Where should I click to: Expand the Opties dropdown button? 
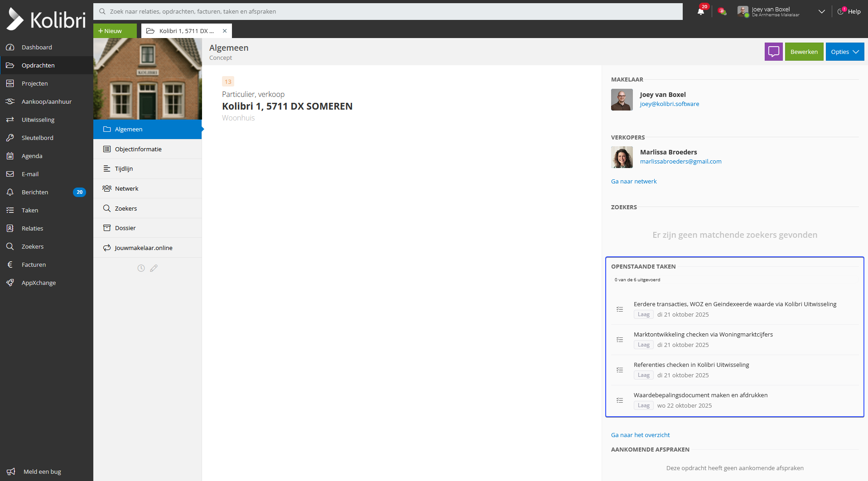(x=844, y=52)
